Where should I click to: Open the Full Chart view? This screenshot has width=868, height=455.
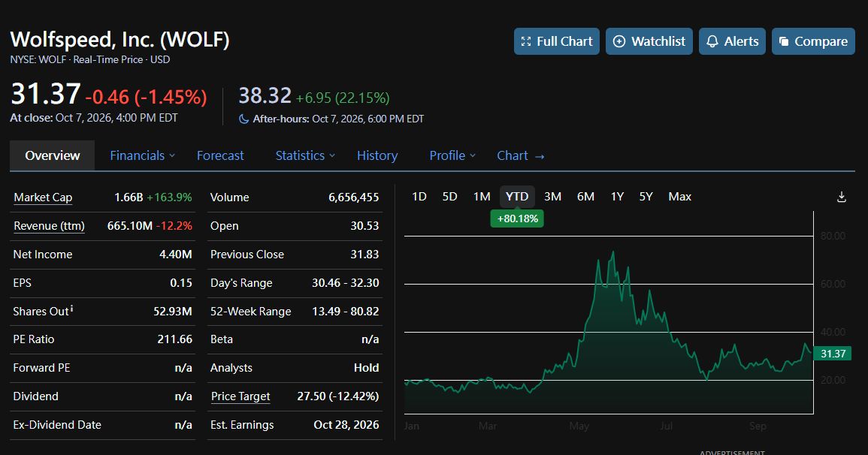tap(556, 41)
